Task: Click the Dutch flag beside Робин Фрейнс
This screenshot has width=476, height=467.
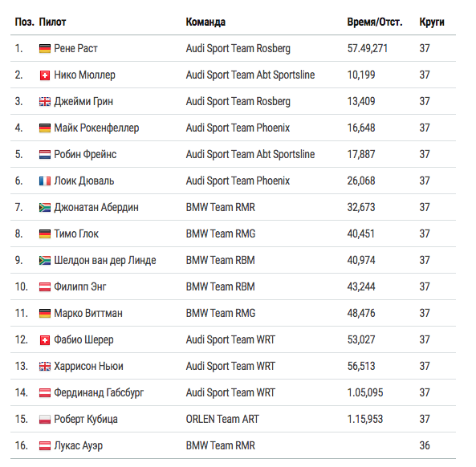Action: (45, 154)
